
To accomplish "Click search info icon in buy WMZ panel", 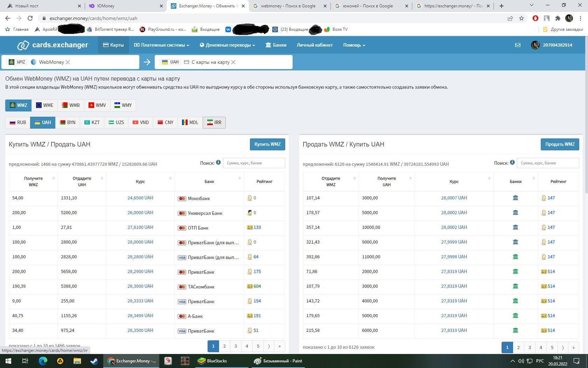I will tap(218, 163).
